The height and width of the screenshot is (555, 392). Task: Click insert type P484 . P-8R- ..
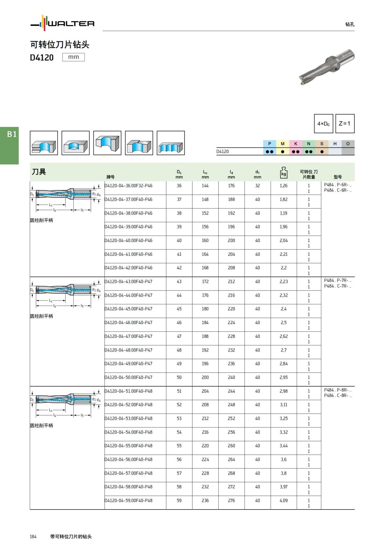pos(338,390)
